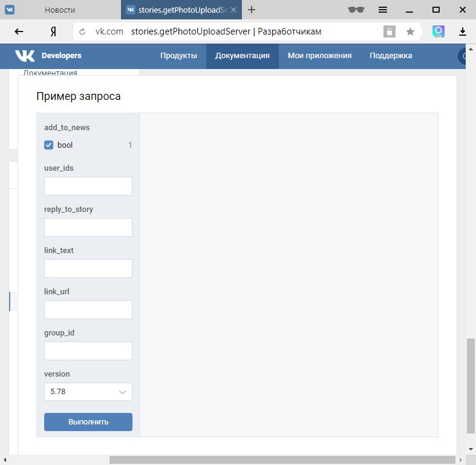Click the vertical scrollbar down arrow
The width and height of the screenshot is (476, 465).
click(471, 449)
